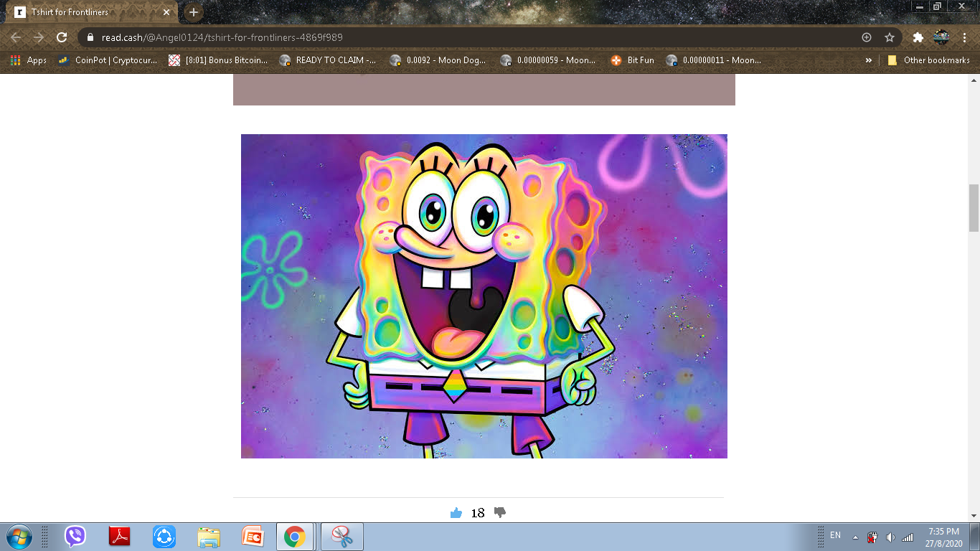Screen dimensions: 980x551
Task: Open the Apps bookmarks shortcut
Action: tap(29, 60)
